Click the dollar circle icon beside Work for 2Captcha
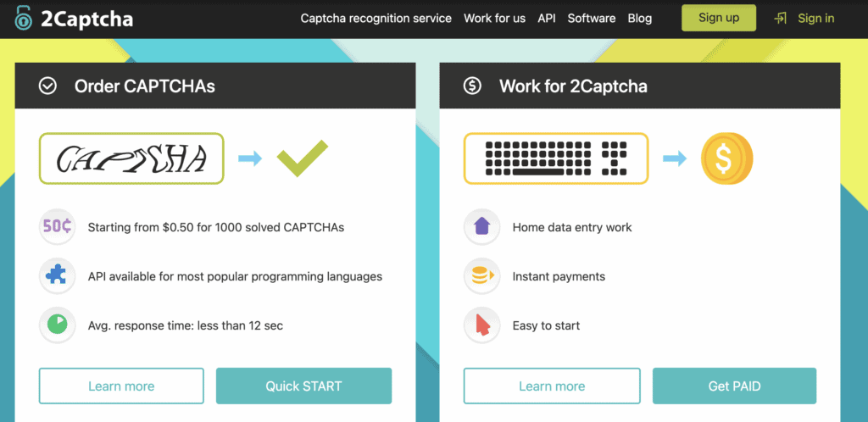This screenshot has height=422, width=868. [x=472, y=86]
